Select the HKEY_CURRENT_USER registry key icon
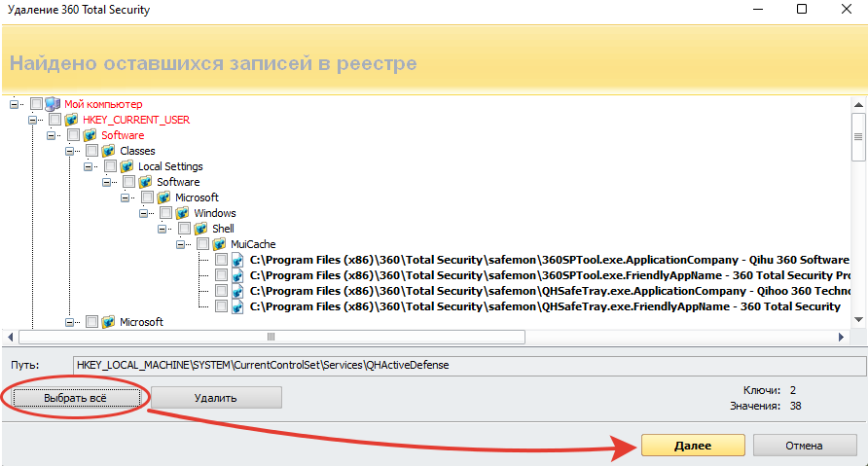This screenshot has height=466, width=868. [71, 120]
